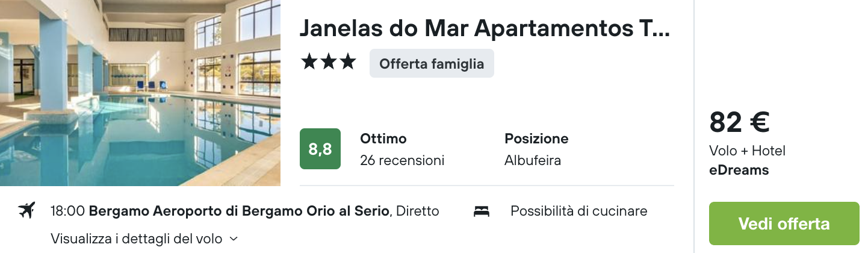Click the Ottimo rating label
The width and height of the screenshot is (868, 253).
pos(383,139)
